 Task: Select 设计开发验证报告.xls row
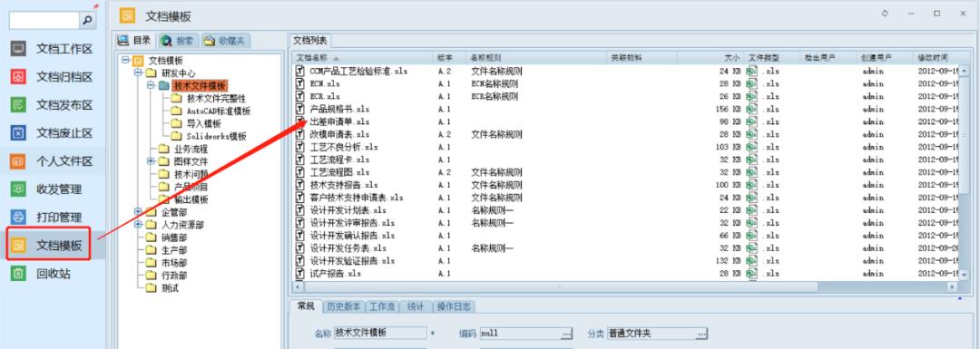(x=625, y=260)
